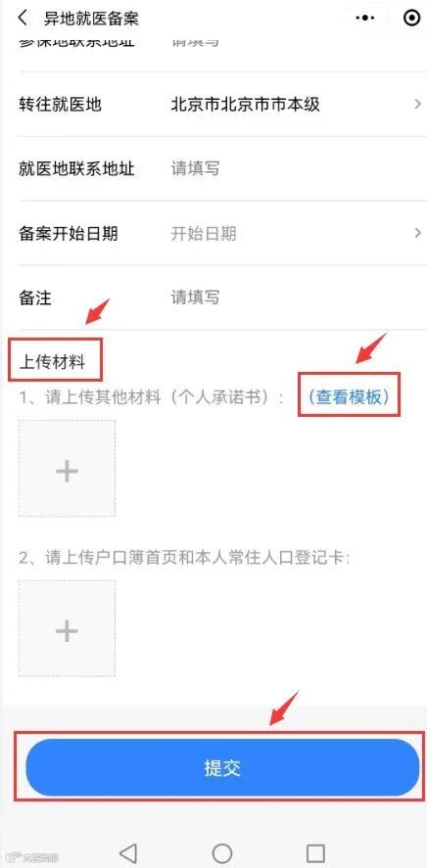Select the 北京市北京市市本级 location value

coord(246,104)
